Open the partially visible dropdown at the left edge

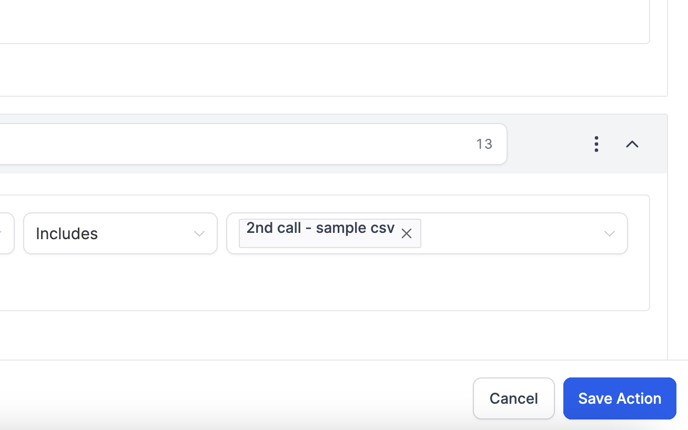tap(5, 234)
